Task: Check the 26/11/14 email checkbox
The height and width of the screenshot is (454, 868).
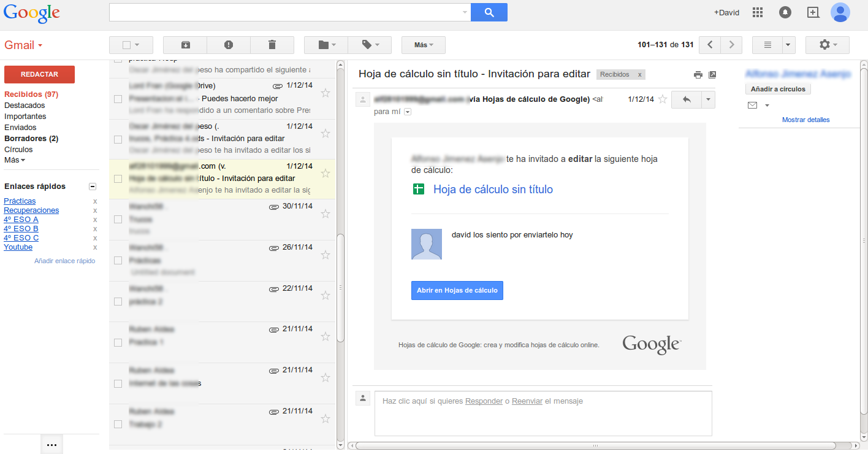Action: tap(118, 260)
